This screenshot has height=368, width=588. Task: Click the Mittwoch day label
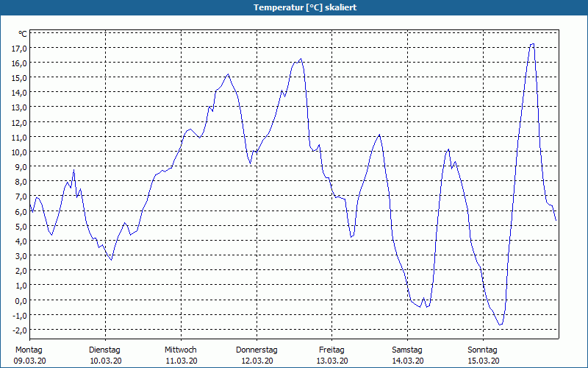click(180, 350)
